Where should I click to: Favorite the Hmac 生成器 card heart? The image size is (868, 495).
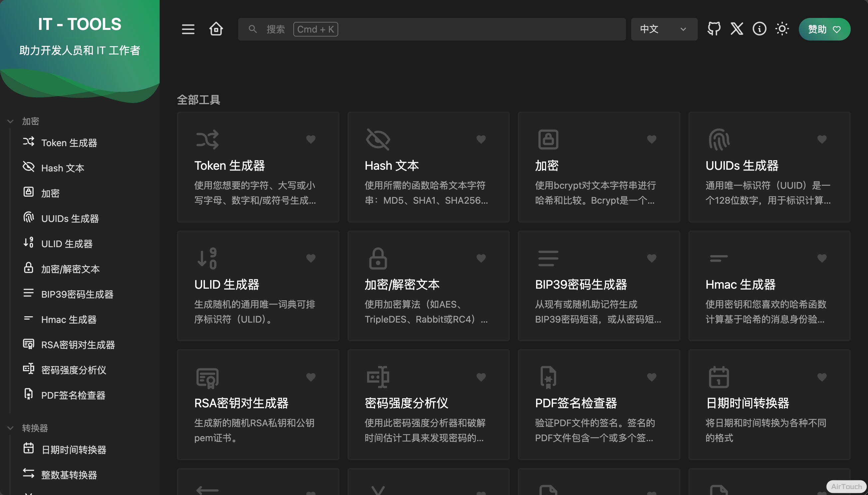(x=822, y=258)
